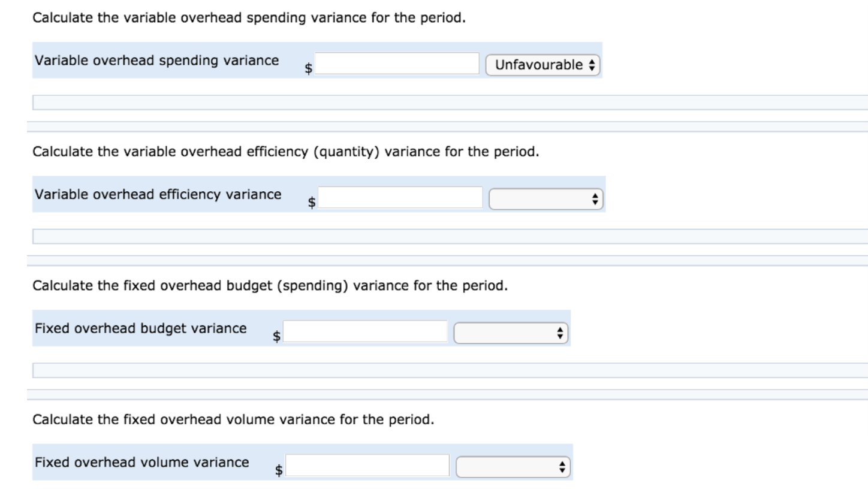The image size is (868, 489).
Task: Click inside the variable overhead efficiency variance amount box
Action: click(400, 195)
